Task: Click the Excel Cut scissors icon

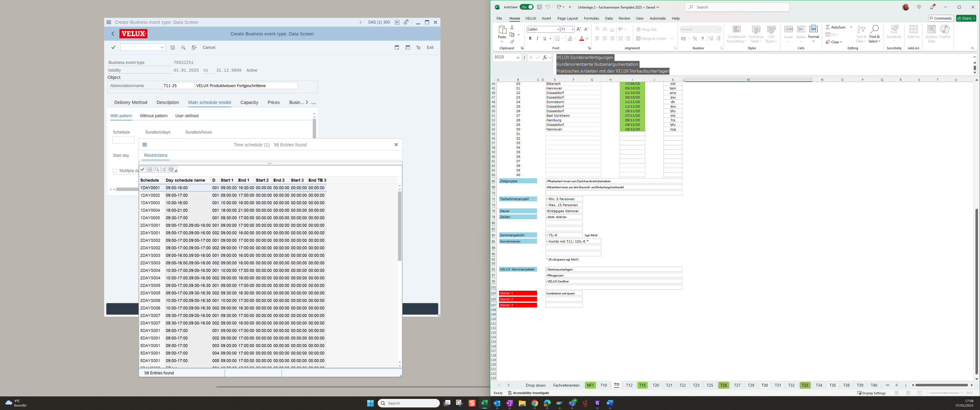Action: (x=512, y=27)
